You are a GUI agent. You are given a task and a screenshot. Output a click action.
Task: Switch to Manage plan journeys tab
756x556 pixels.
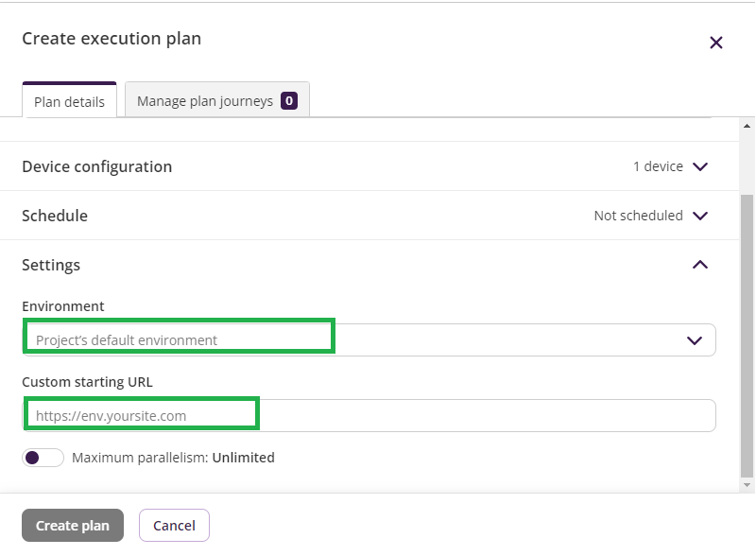(217, 100)
